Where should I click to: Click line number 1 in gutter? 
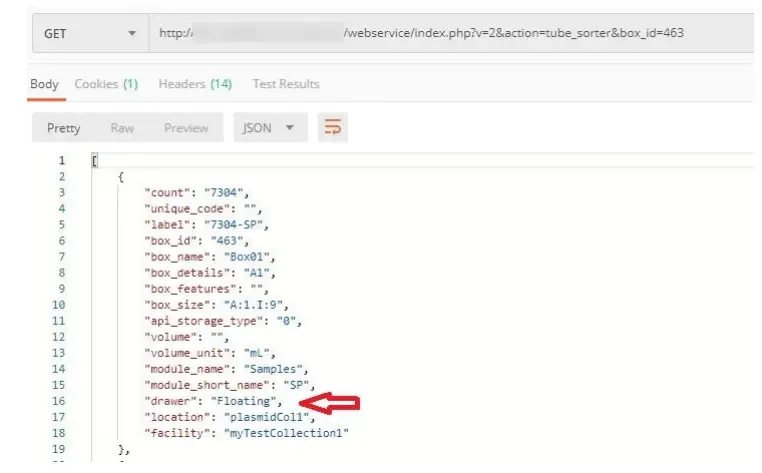pos(62,160)
